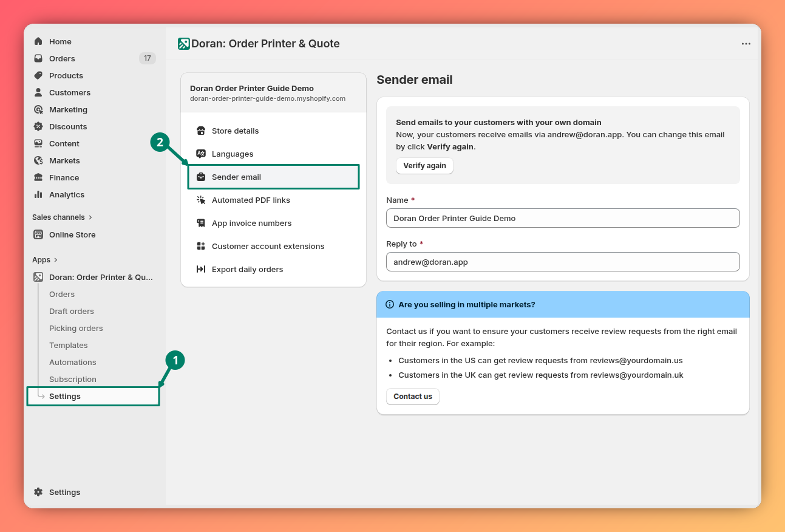Click the Verify again button
785x532 pixels.
coord(424,166)
